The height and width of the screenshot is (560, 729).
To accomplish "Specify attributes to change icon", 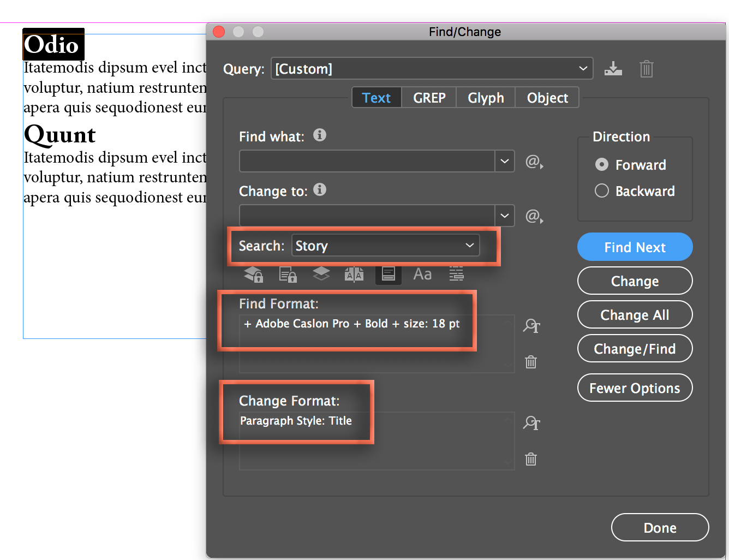I will pyautogui.click(x=531, y=423).
